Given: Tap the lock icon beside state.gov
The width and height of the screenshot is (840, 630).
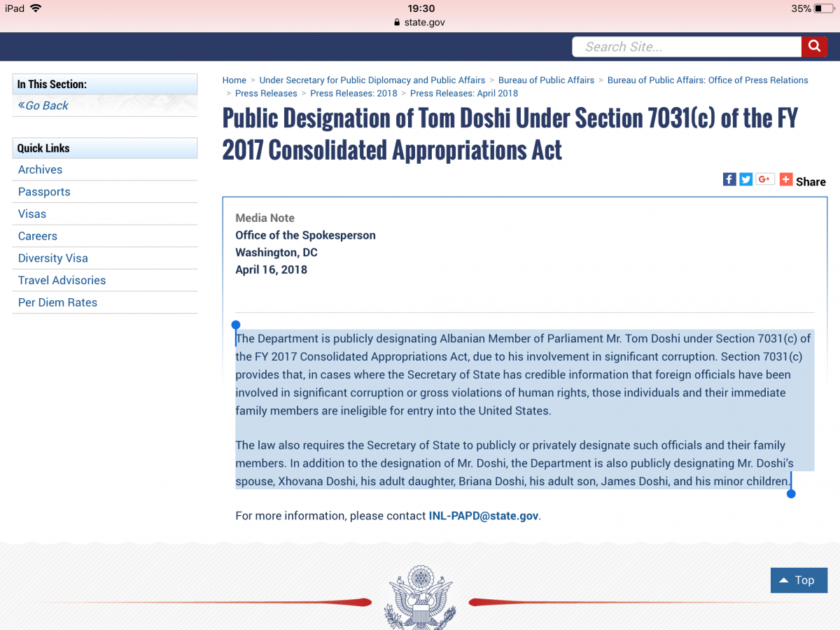Looking at the screenshot, I should 398,22.
